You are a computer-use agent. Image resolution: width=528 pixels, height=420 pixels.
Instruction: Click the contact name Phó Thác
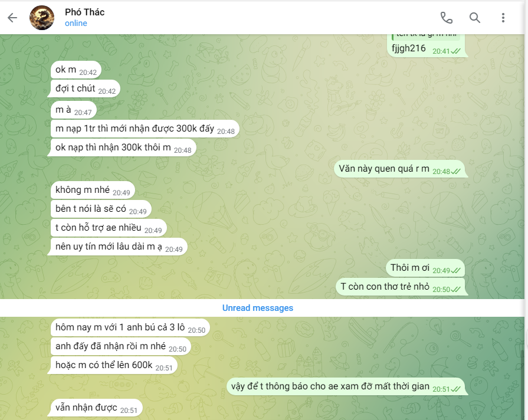click(x=85, y=12)
